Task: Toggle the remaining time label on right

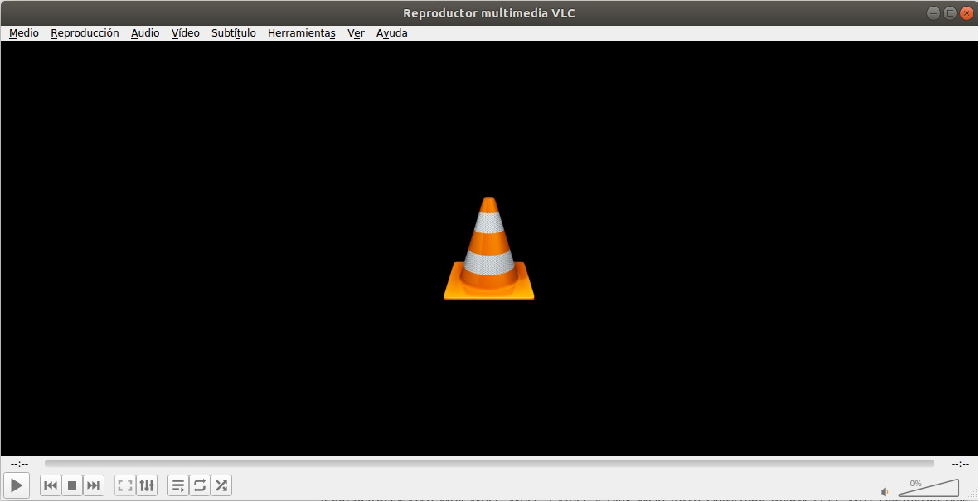Action: [x=960, y=464]
